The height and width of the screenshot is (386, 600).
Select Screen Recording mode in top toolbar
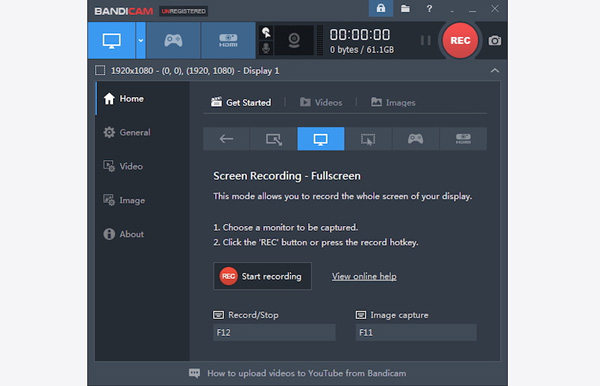tap(111, 40)
